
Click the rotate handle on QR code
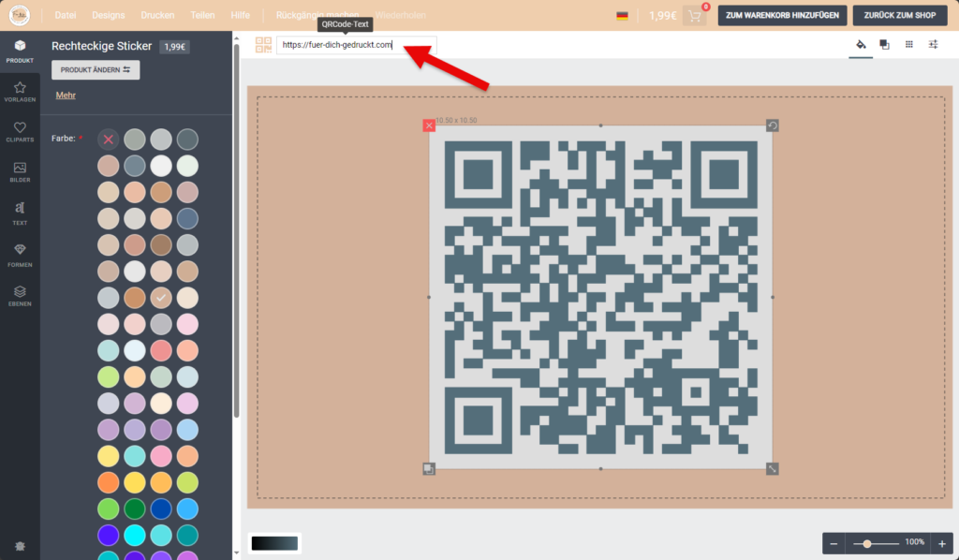pos(773,125)
